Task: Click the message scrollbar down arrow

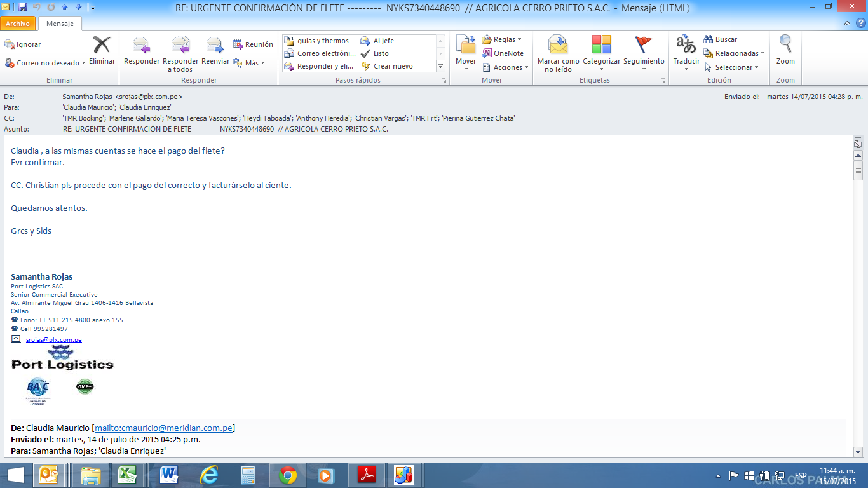Action: click(858, 452)
